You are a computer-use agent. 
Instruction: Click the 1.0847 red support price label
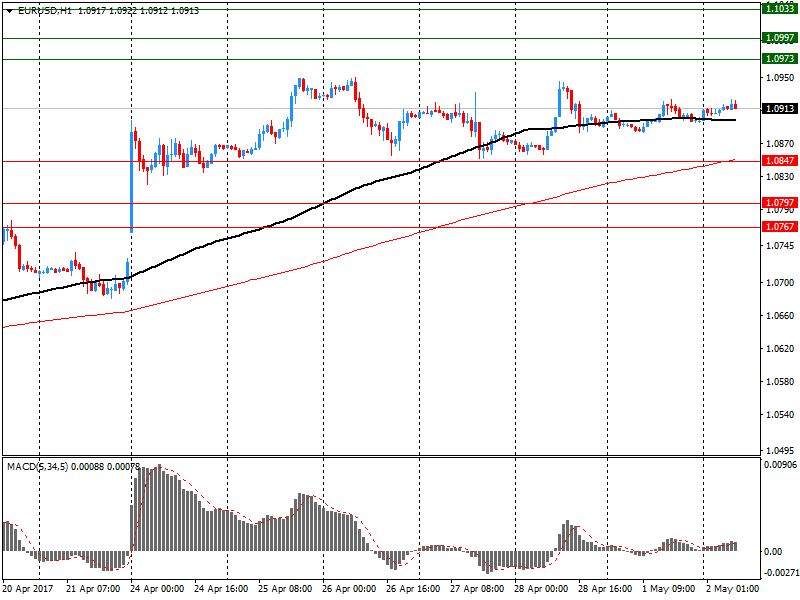click(x=780, y=161)
